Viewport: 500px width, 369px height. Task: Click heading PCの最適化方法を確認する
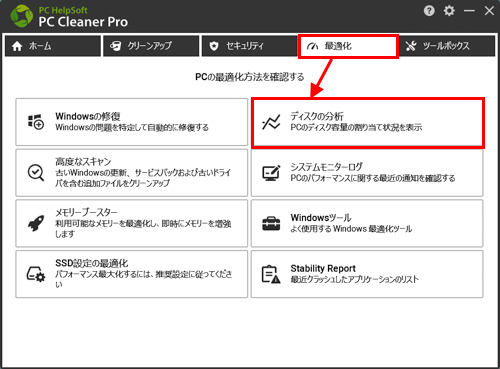pos(250,77)
